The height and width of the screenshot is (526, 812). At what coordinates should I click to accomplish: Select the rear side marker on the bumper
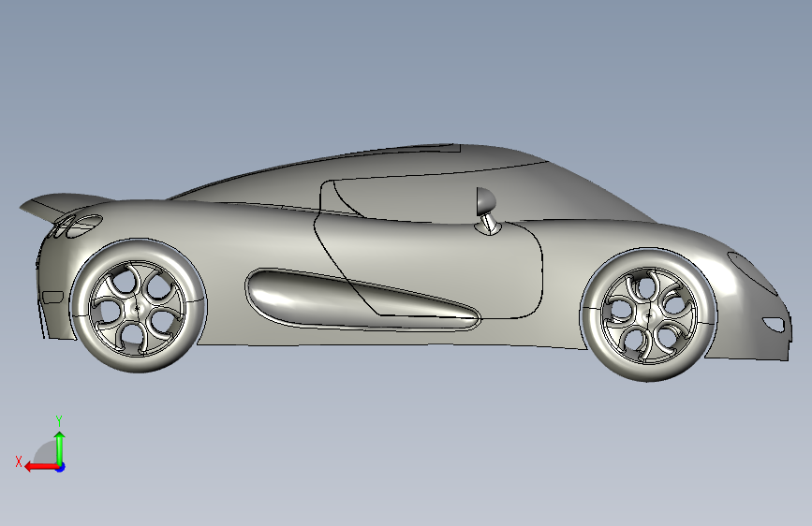click(52, 298)
